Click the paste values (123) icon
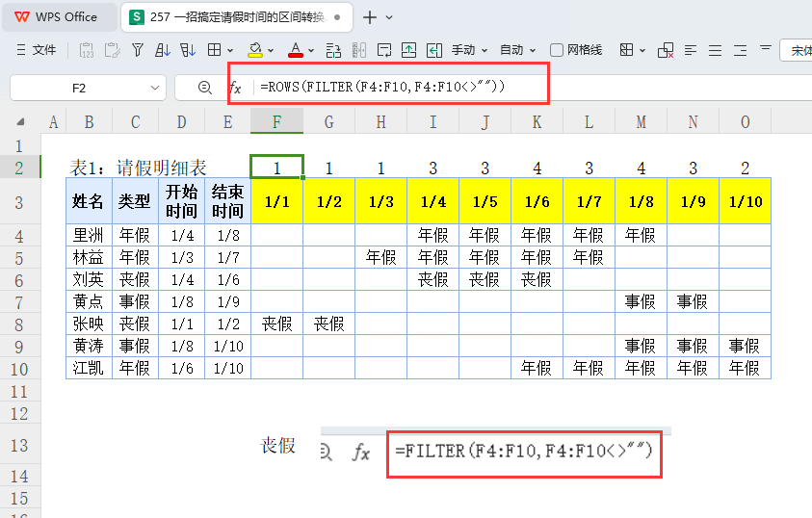 click(87, 50)
